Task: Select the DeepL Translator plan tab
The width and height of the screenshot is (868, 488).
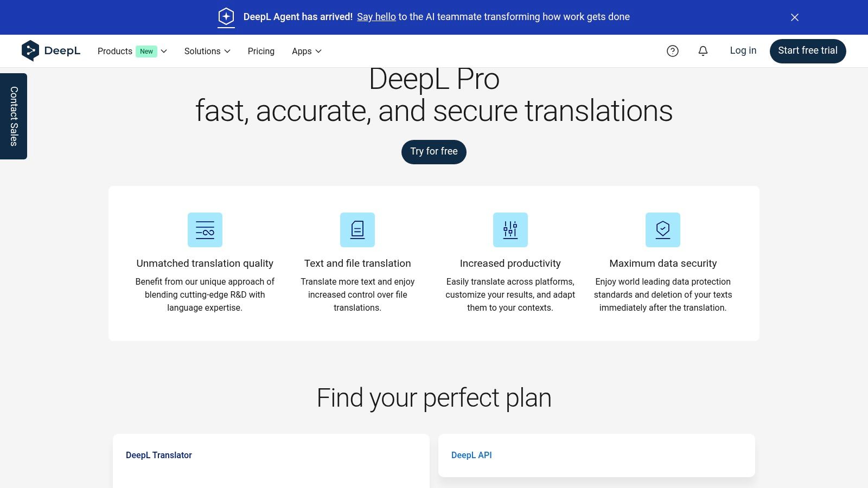Action: tap(159, 455)
